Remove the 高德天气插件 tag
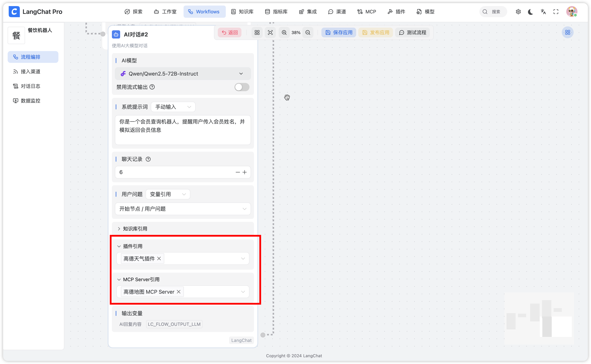 (x=159, y=259)
